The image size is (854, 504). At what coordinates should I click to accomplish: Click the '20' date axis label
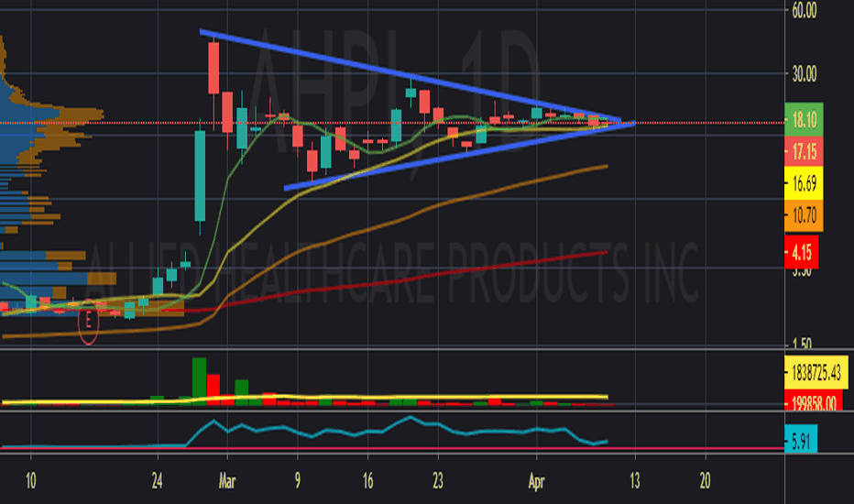coord(705,481)
